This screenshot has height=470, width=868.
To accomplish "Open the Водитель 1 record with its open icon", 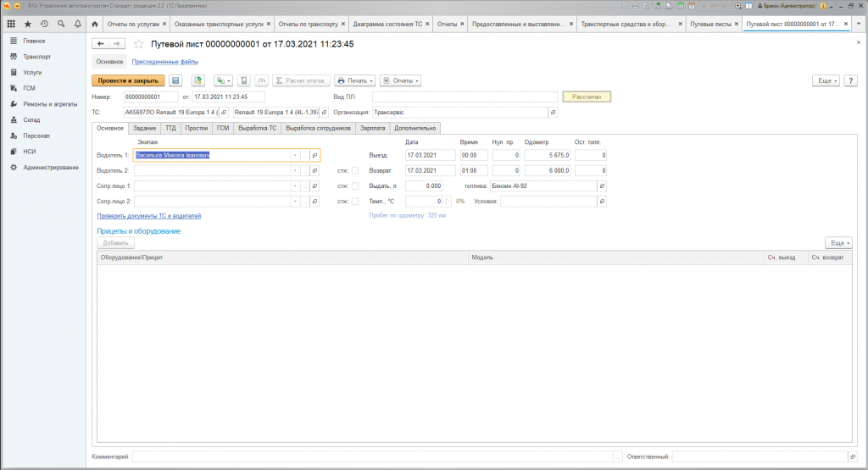I will point(315,155).
